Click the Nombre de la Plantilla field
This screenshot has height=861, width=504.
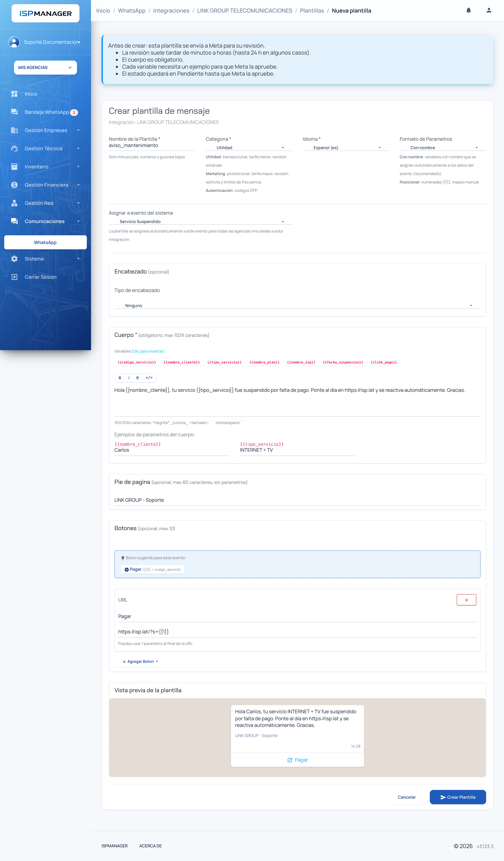coord(152,145)
